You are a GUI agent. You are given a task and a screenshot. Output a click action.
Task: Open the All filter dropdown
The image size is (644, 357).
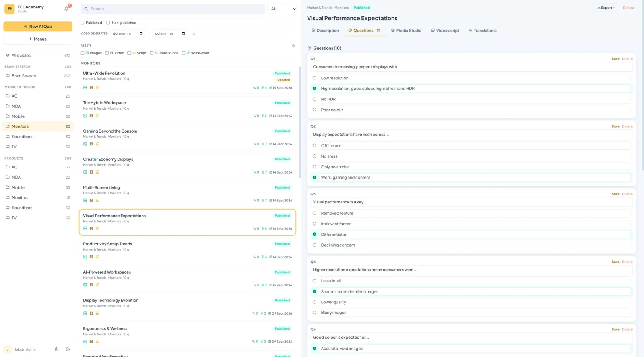pos(283,9)
